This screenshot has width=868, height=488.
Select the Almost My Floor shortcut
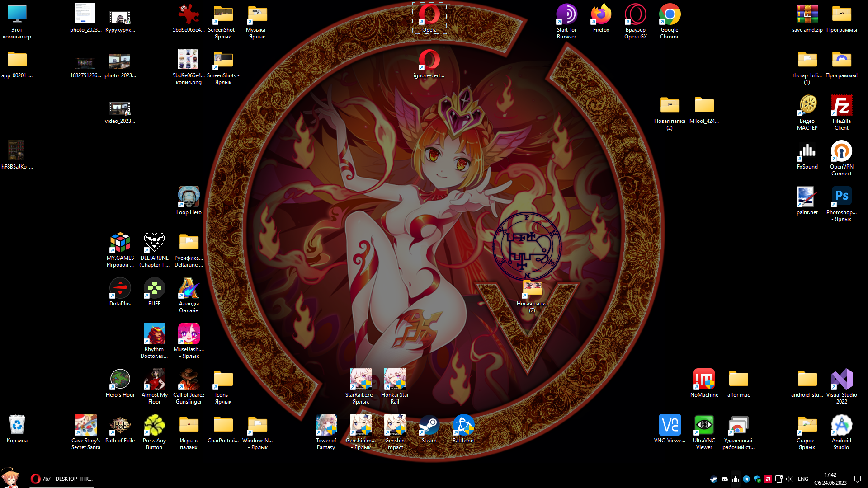tap(154, 386)
